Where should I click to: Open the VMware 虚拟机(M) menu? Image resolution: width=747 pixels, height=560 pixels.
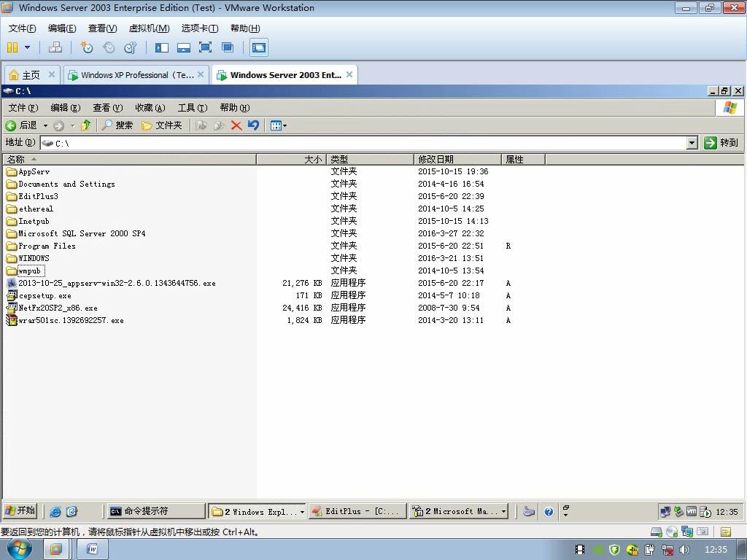point(149,28)
